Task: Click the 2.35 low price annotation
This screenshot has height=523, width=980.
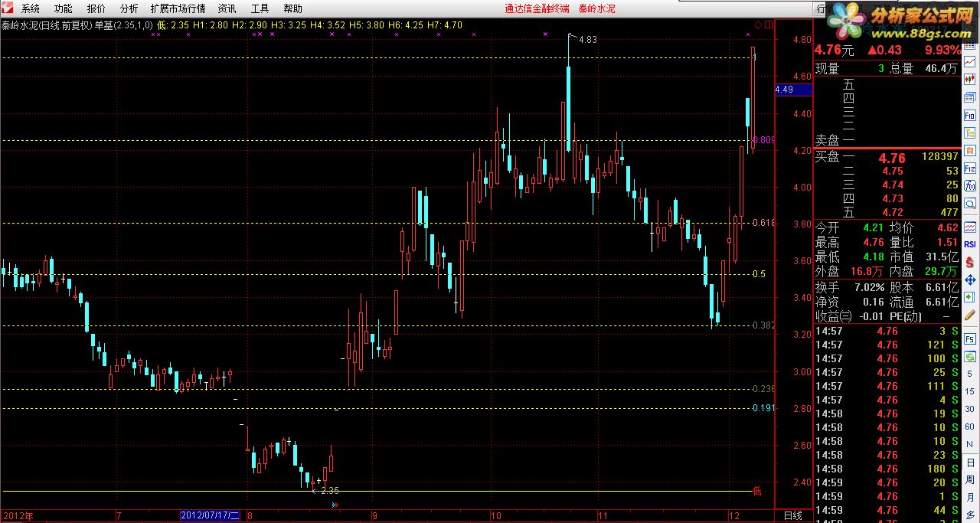Action: point(330,490)
